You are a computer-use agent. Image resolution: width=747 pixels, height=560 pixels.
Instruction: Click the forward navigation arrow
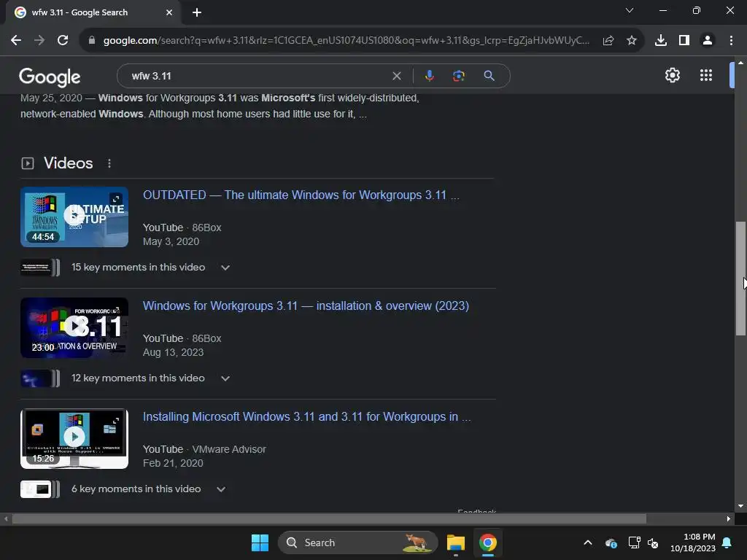pos(39,41)
